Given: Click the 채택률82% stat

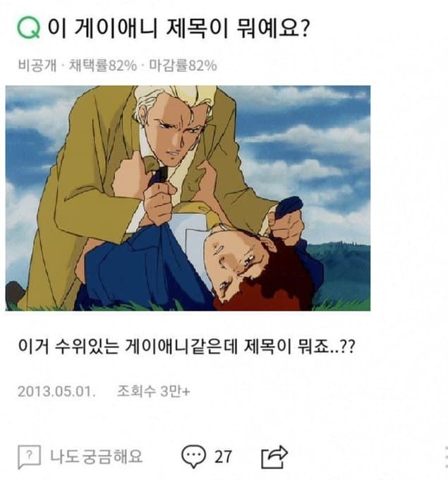Looking at the screenshot, I should click(x=103, y=65).
